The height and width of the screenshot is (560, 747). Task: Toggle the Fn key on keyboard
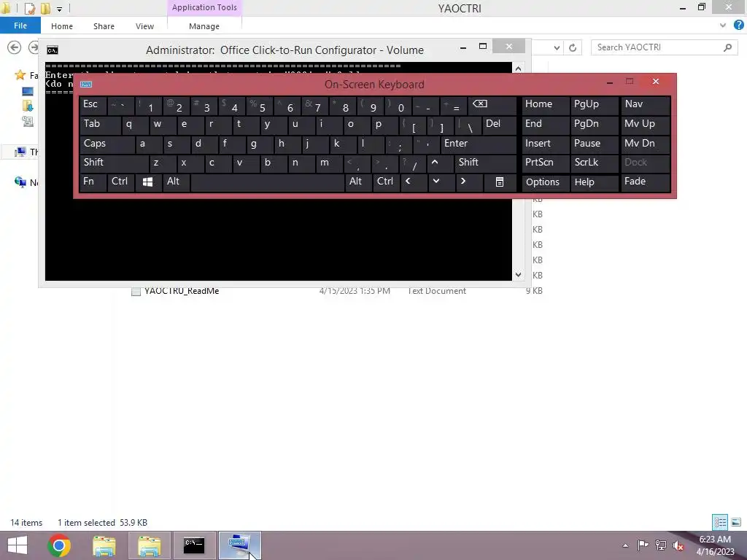pyautogui.click(x=93, y=182)
